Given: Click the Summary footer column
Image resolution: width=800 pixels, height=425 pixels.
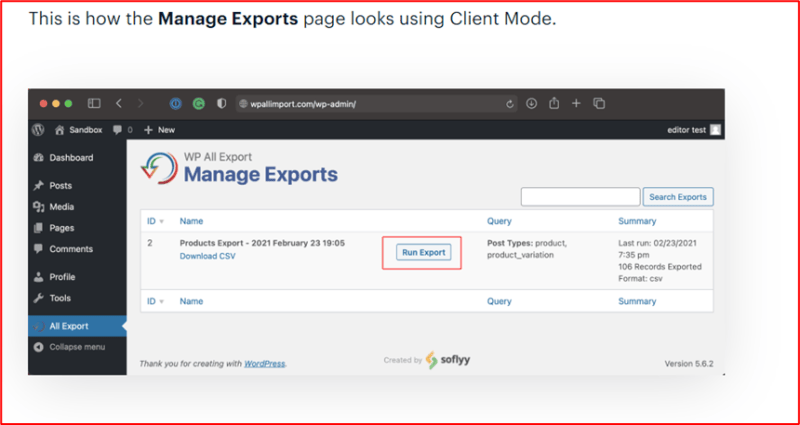Looking at the screenshot, I should (637, 301).
